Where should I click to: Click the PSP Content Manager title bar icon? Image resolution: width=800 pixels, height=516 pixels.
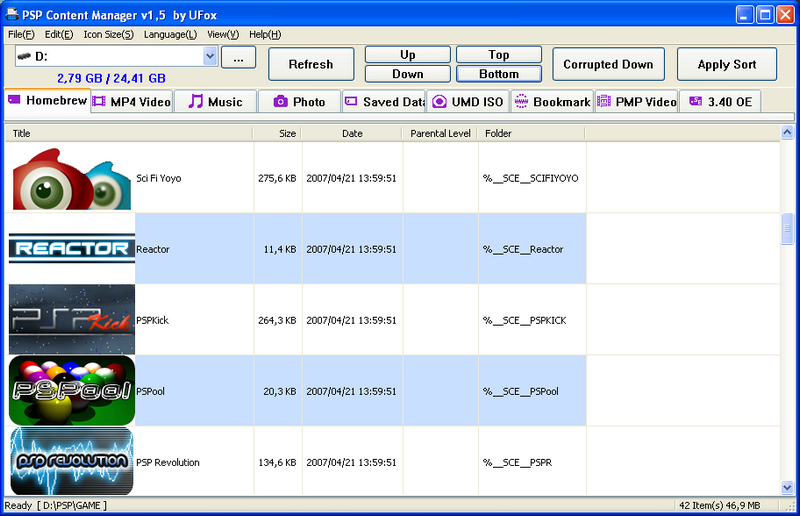coord(11,14)
